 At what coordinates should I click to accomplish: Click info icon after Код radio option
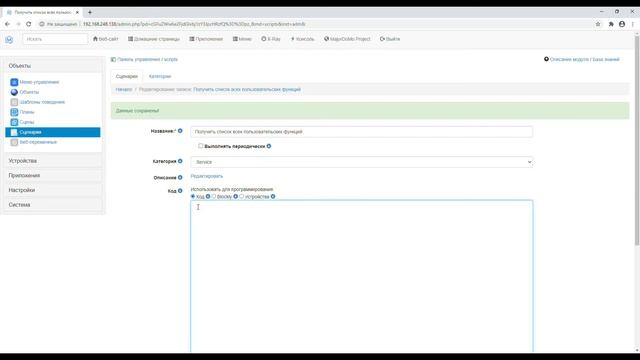coord(208,197)
